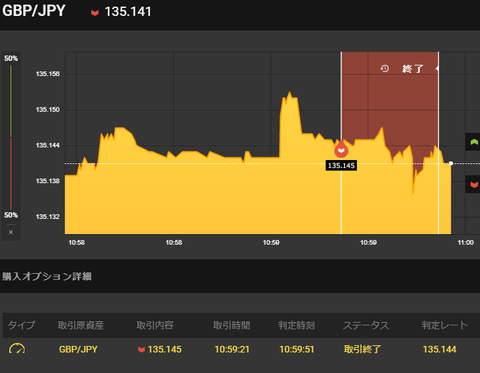This screenshot has width=480, height=373.
Task: Click the タイプ column header
Action: (x=21, y=325)
